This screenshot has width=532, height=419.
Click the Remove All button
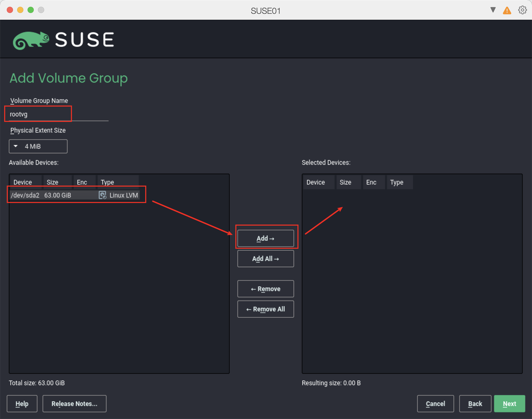tap(265, 309)
